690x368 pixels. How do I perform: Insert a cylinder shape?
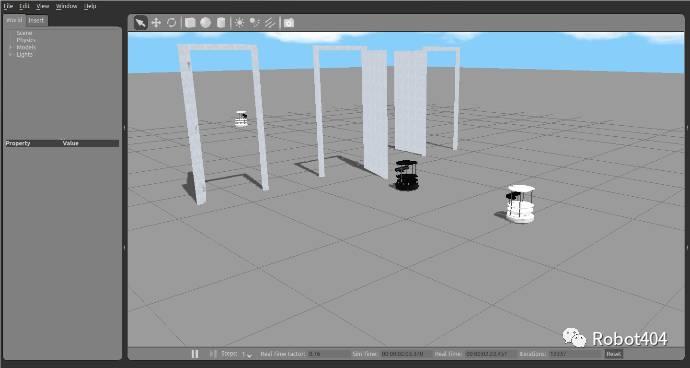pos(221,23)
